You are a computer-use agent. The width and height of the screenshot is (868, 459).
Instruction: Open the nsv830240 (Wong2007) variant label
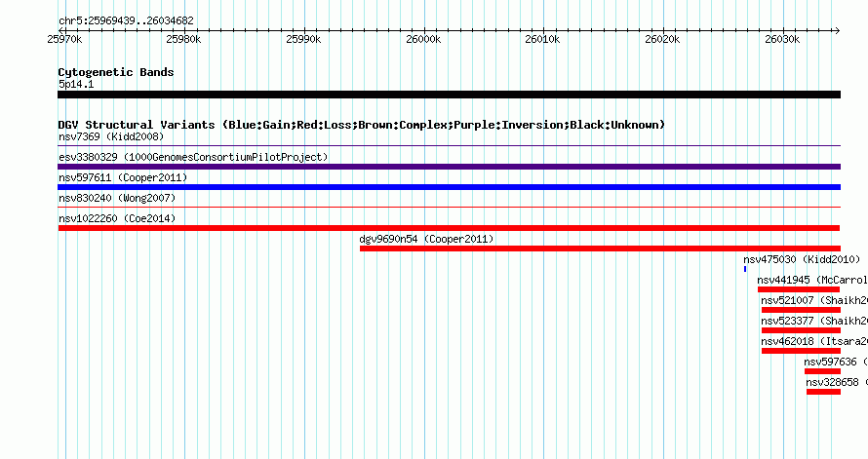coord(117,198)
